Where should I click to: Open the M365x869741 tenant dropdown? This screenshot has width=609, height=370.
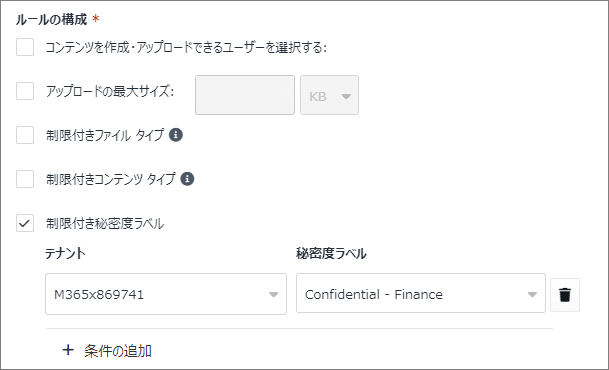pyautogui.click(x=166, y=294)
